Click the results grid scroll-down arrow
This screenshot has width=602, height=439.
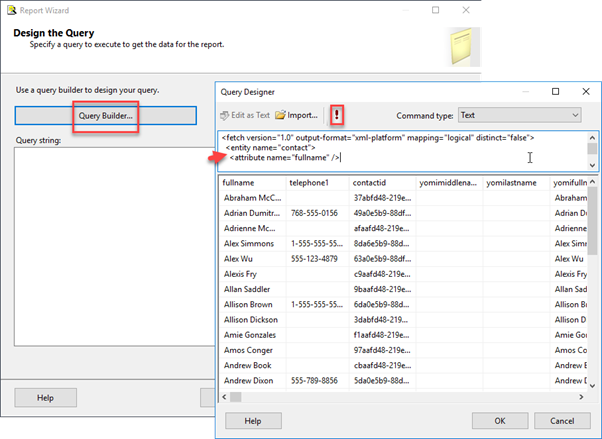pos(592,386)
